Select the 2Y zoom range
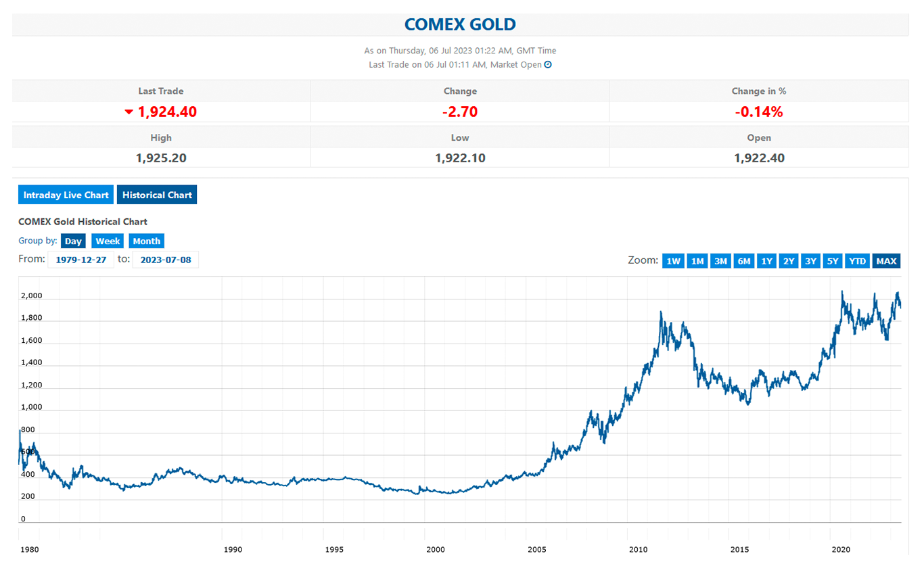The width and height of the screenshot is (924, 568). [x=789, y=261]
